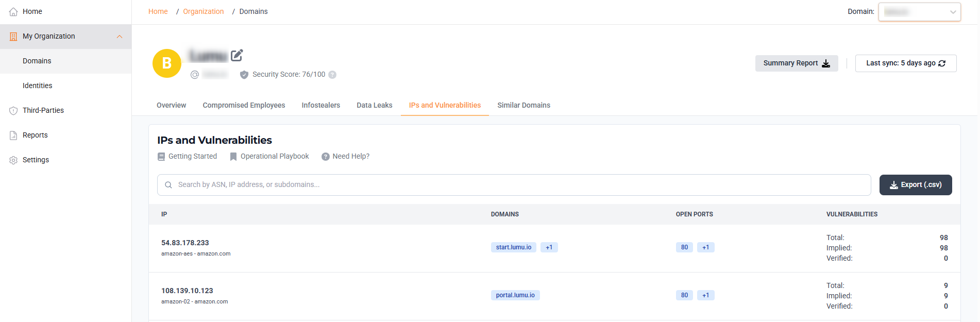This screenshot has width=980, height=322.
Task: Refresh using Last sync button
Action: (x=906, y=63)
